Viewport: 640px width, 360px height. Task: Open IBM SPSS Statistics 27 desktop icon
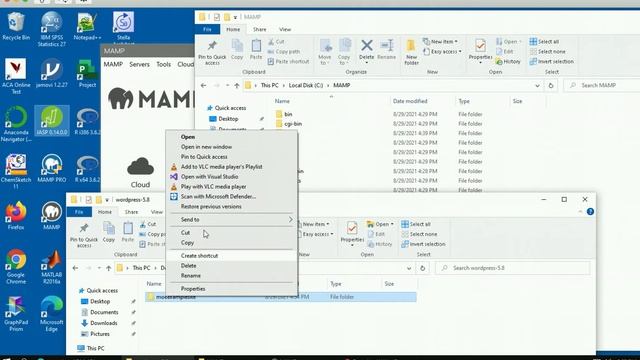[x=51, y=29]
